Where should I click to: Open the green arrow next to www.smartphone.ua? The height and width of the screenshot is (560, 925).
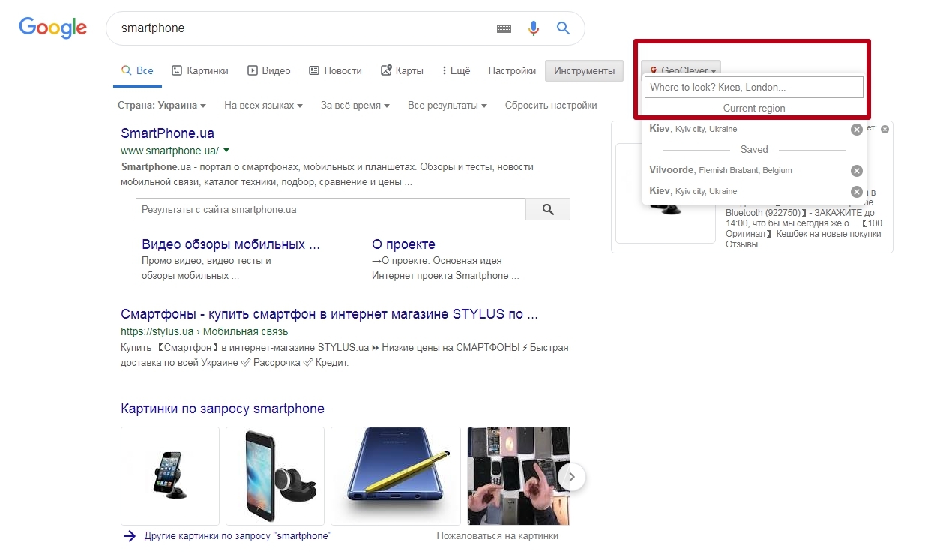tap(226, 151)
